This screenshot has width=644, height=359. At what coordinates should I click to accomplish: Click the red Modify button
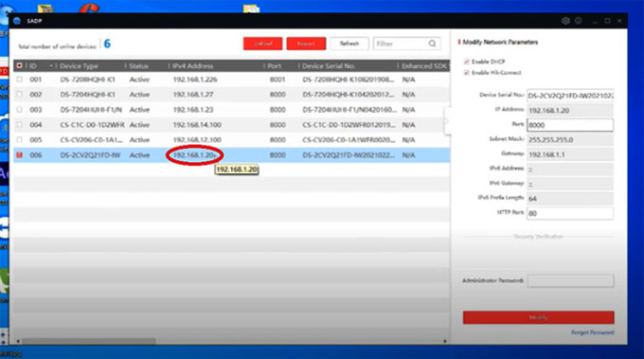point(539,317)
